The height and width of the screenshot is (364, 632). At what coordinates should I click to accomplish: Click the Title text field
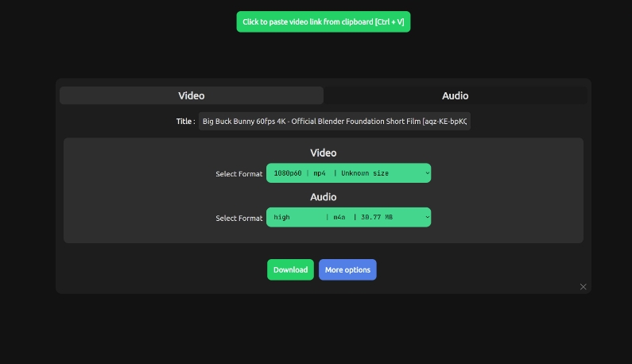335,122
